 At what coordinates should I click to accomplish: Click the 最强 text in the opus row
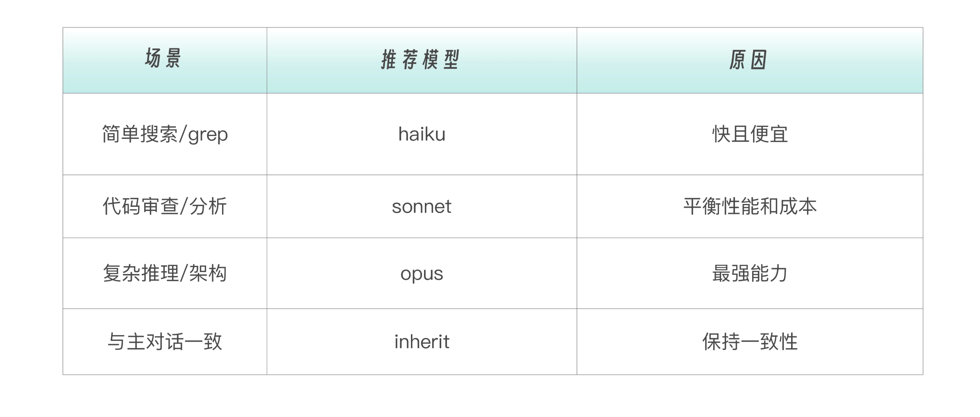tap(730, 273)
